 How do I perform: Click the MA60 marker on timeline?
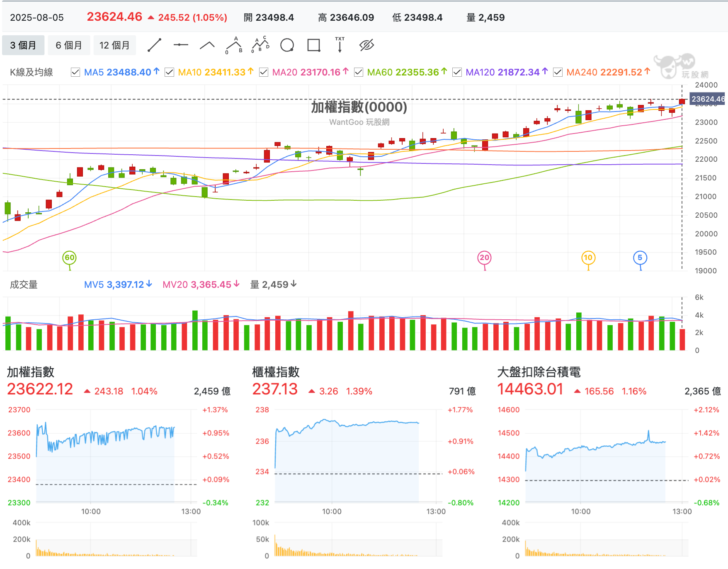(x=70, y=258)
